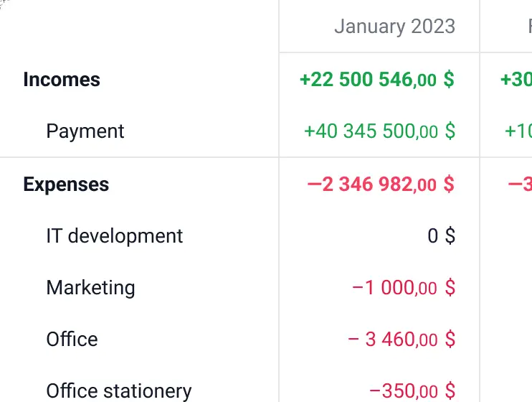
Task: Click the Office stationery amount −350,00 $
Action: pos(412,391)
